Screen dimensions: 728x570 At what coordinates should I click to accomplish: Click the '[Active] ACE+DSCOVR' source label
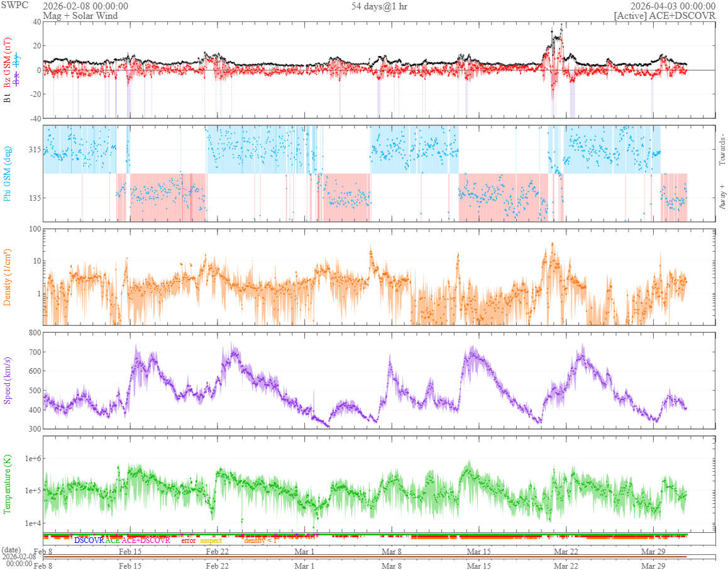[665, 16]
